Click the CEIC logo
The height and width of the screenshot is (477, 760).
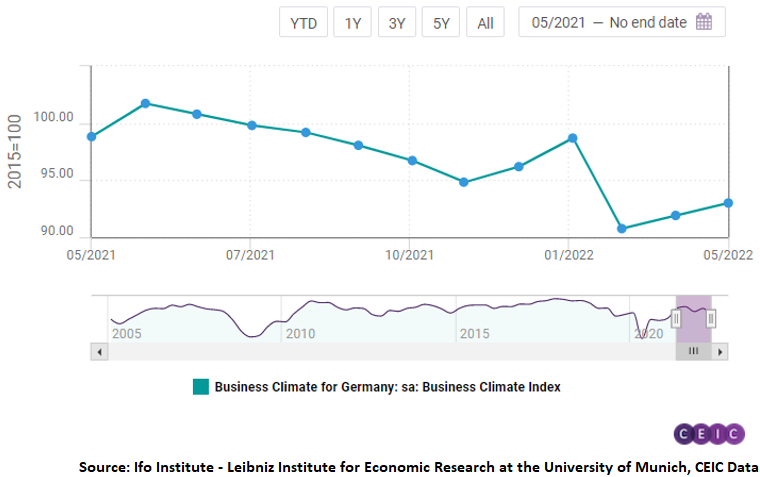tap(709, 433)
